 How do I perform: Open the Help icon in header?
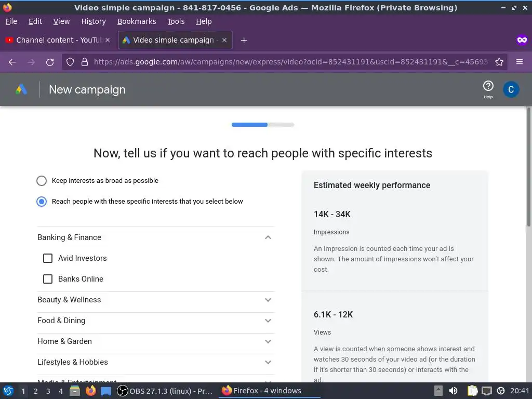tap(488, 89)
